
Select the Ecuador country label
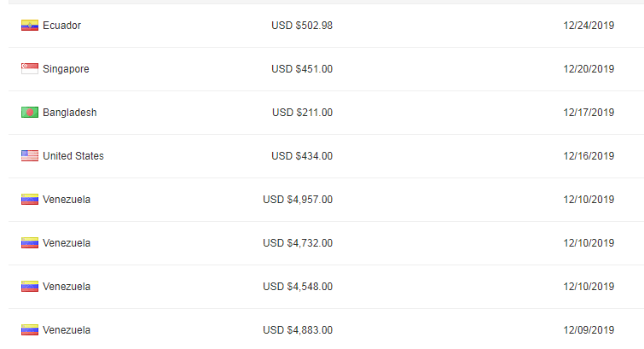(61, 26)
